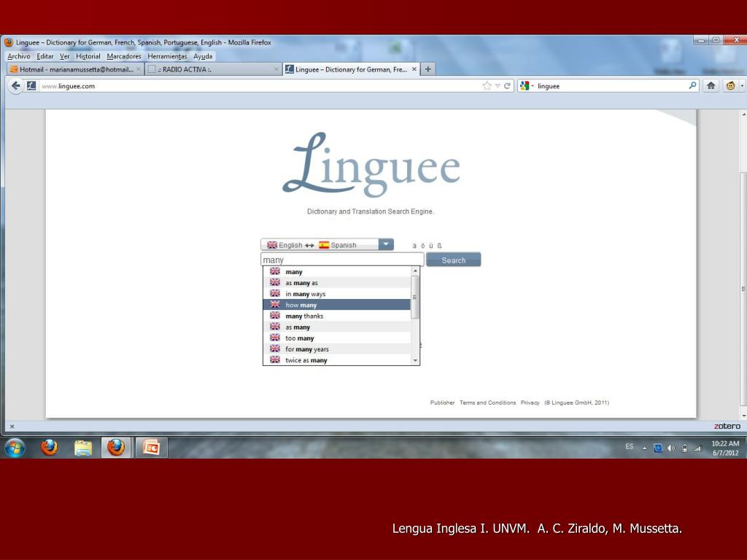Click the browser Back arrow button
The width and height of the screenshot is (747, 560).
tap(16, 86)
